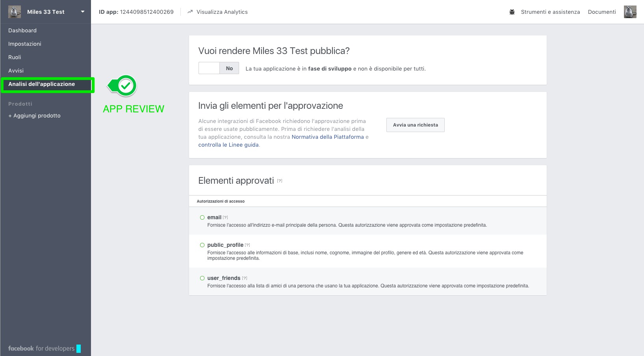Click the Analytics trend arrow icon
Viewport: 644px width, 356px height.
click(x=190, y=12)
